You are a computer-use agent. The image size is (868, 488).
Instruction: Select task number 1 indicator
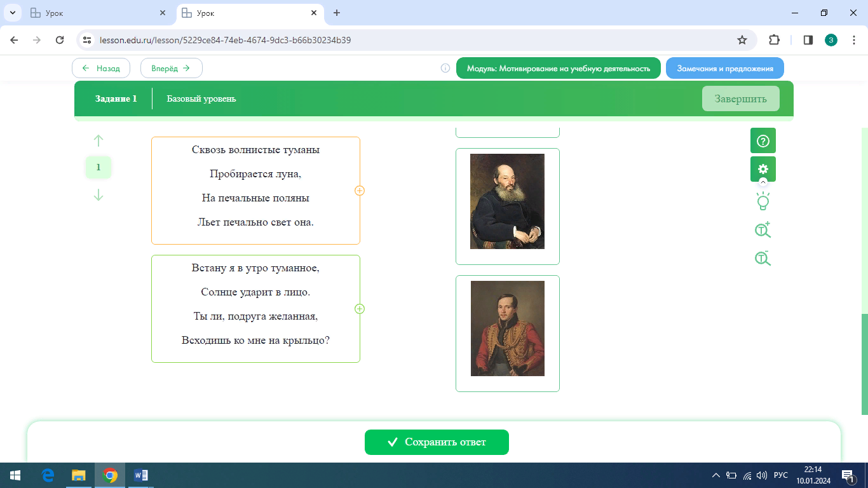coord(98,168)
